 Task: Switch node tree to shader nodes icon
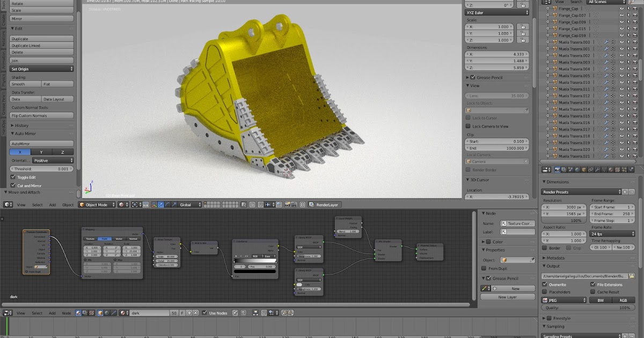point(78,313)
